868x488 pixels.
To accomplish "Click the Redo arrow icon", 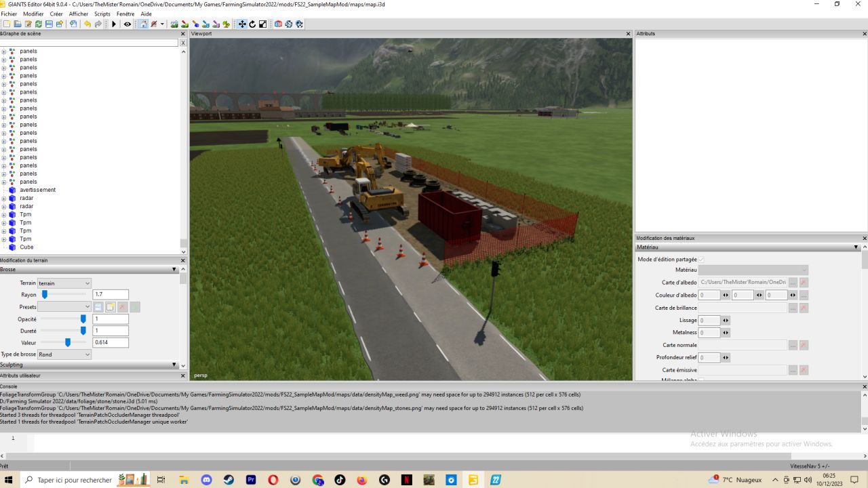I will pyautogui.click(x=98, y=24).
